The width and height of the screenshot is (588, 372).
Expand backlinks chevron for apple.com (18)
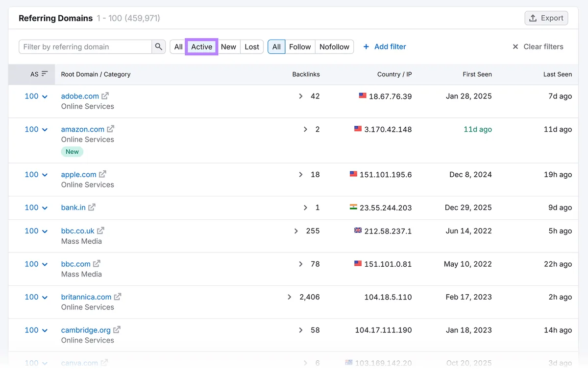tap(301, 174)
